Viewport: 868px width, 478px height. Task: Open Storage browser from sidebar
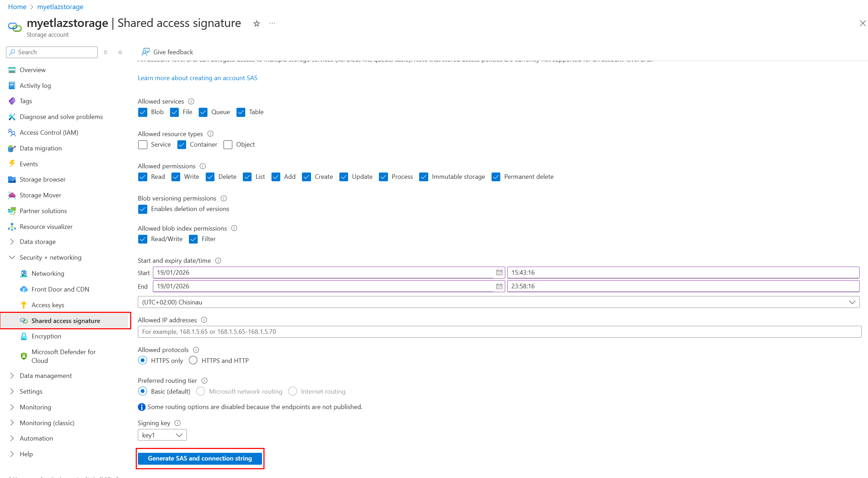(x=42, y=180)
